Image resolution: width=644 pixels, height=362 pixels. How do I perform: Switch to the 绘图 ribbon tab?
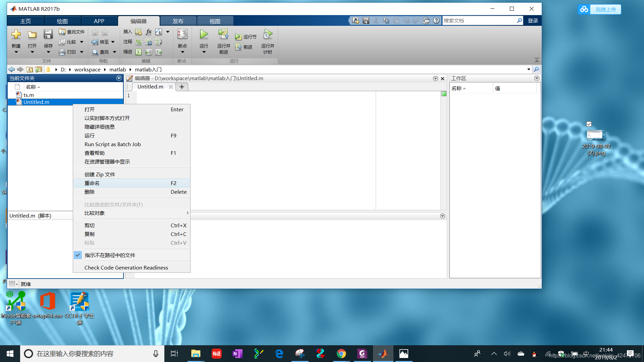(x=62, y=21)
